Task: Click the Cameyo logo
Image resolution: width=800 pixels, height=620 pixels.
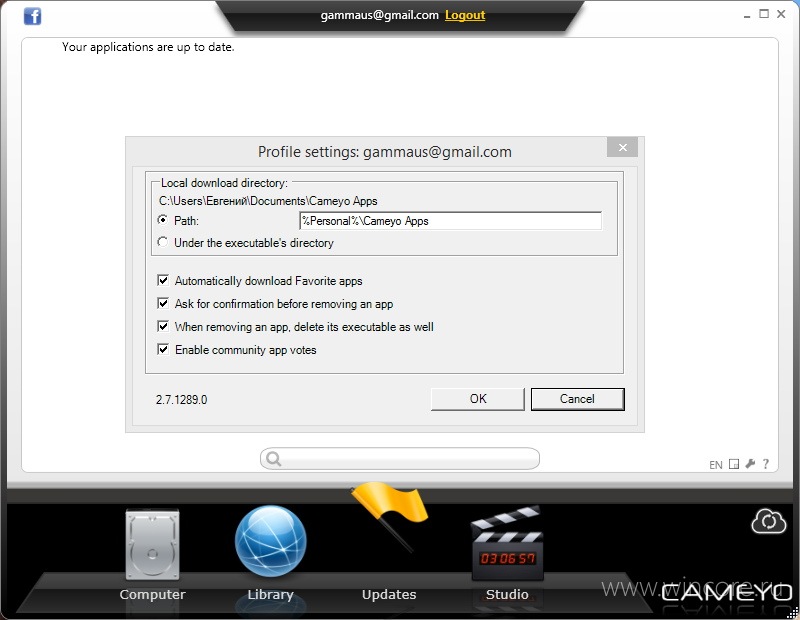Action: [x=728, y=592]
